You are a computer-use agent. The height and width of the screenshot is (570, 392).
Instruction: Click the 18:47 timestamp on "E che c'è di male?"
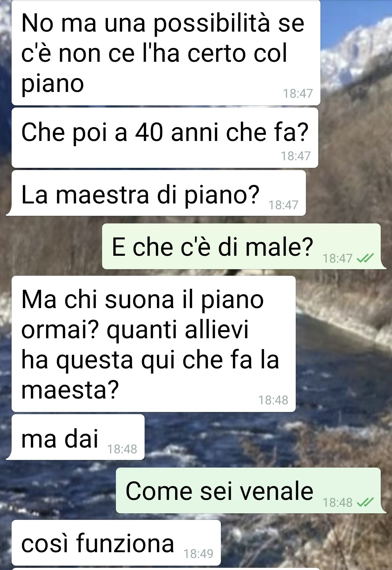coord(338,258)
